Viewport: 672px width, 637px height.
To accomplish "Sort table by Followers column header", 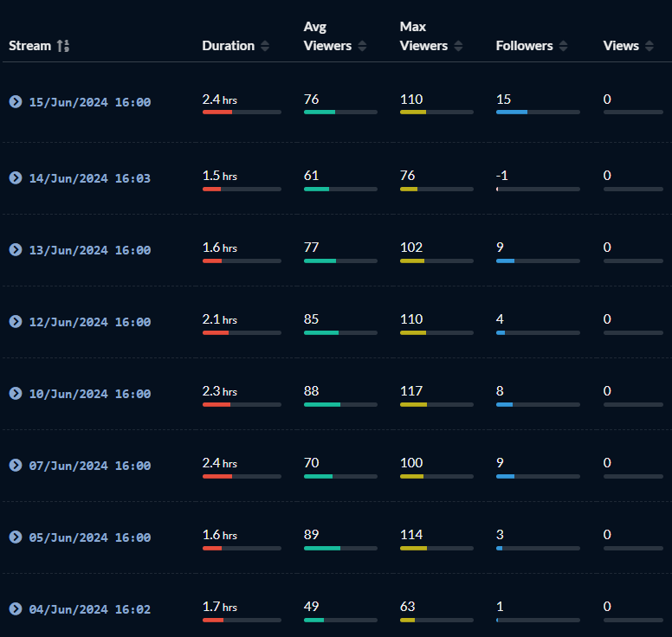I will tap(524, 46).
